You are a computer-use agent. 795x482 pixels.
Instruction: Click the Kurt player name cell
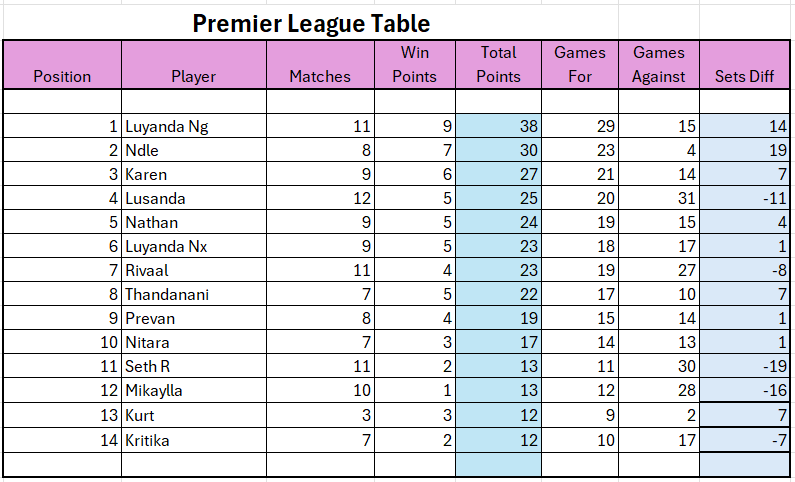[194, 415]
